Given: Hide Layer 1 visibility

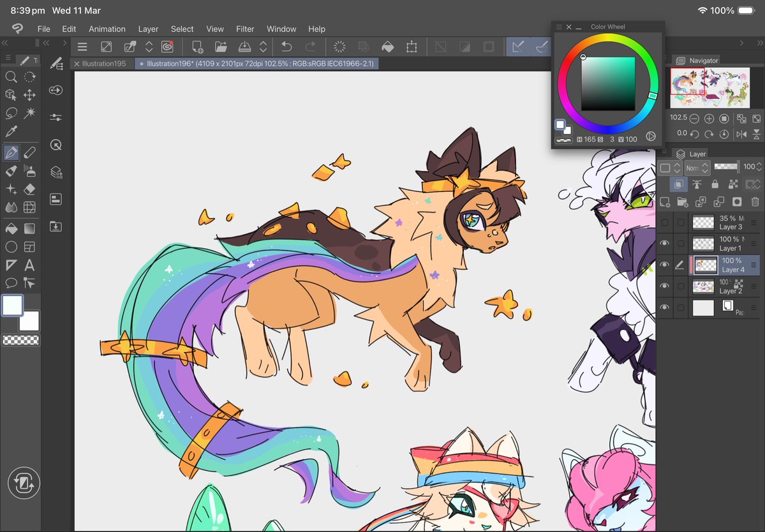Looking at the screenshot, I should tap(665, 243).
